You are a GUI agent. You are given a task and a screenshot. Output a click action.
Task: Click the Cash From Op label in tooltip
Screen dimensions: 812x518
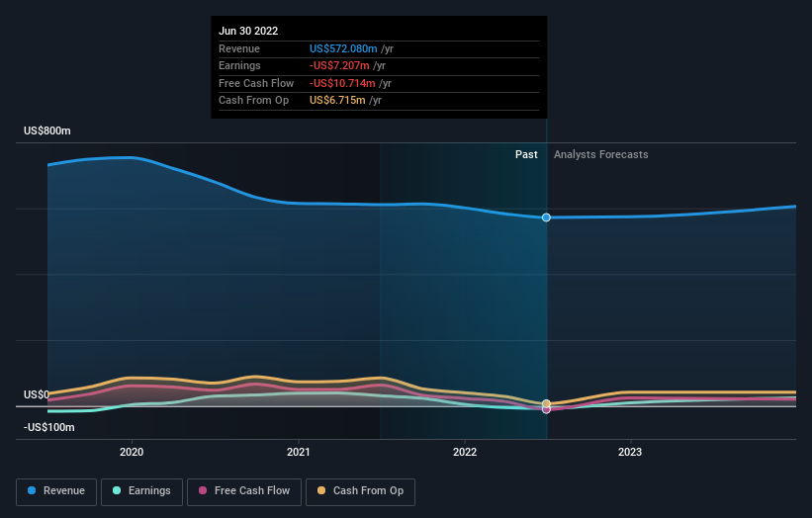254,101
